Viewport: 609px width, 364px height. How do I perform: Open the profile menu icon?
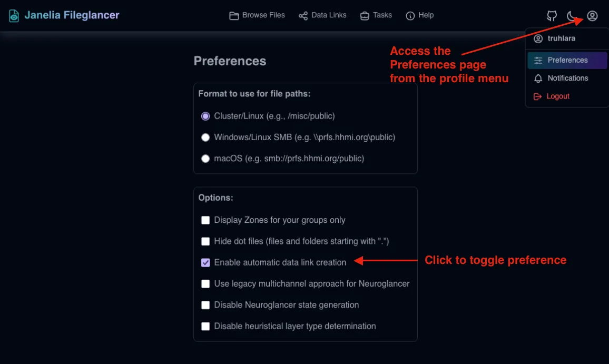pos(592,15)
